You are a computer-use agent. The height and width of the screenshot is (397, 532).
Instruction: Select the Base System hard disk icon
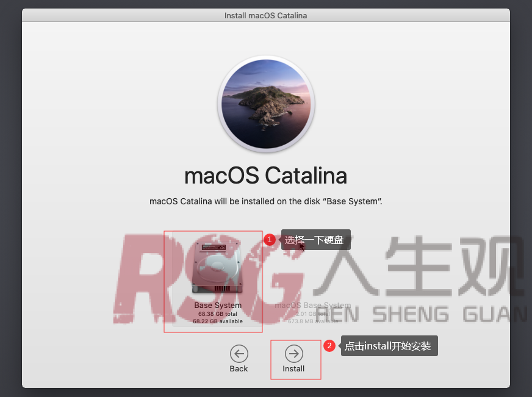pyautogui.click(x=217, y=267)
